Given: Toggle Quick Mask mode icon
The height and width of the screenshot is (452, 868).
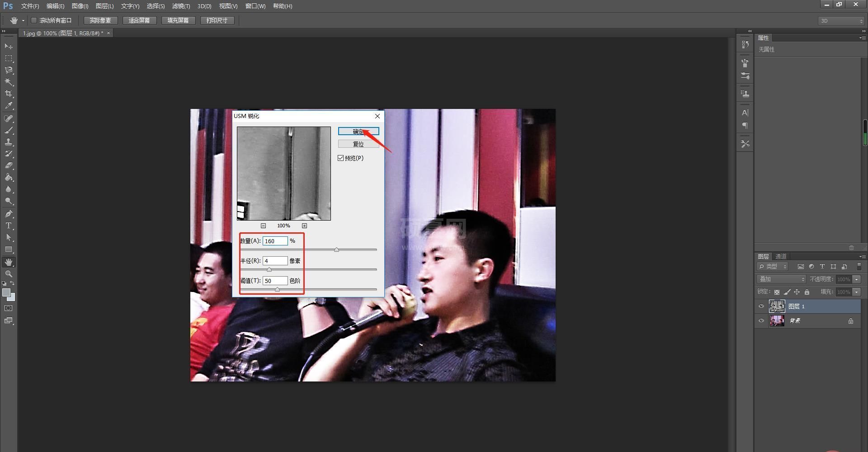Looking at the screenshot, I should tap(9, 308).
